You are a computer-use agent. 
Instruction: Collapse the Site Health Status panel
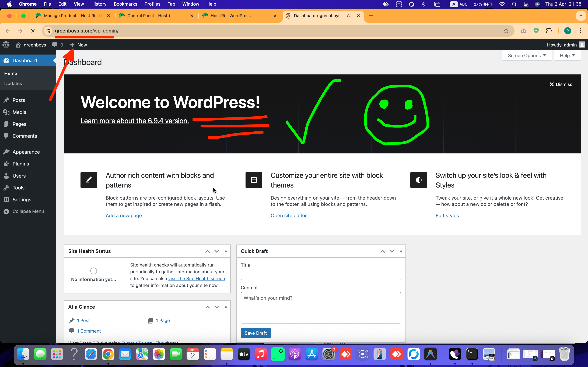[x=226, y=251]
